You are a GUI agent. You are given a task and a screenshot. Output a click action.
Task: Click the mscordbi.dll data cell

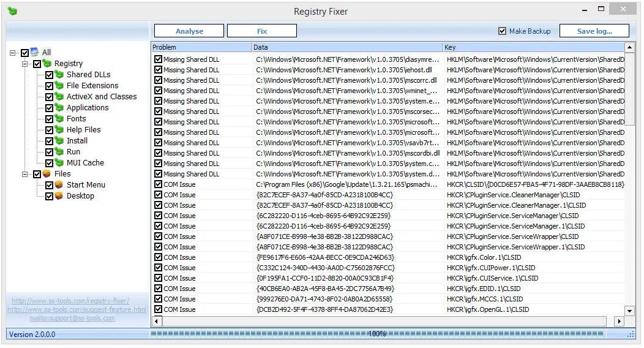pos(348,153)
